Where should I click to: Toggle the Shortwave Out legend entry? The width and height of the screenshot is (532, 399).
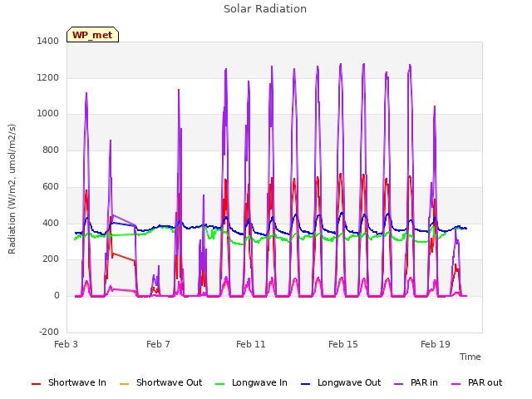tap(160, 382)
